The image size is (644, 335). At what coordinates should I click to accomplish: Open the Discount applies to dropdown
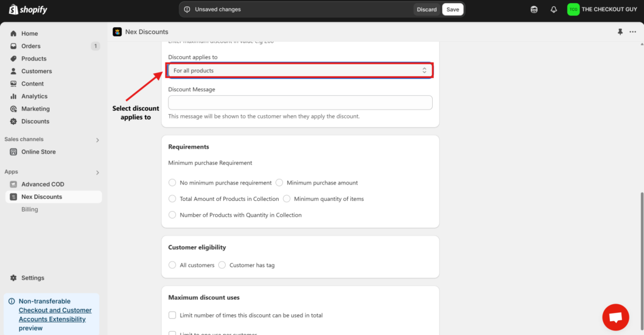pos(300,71)
